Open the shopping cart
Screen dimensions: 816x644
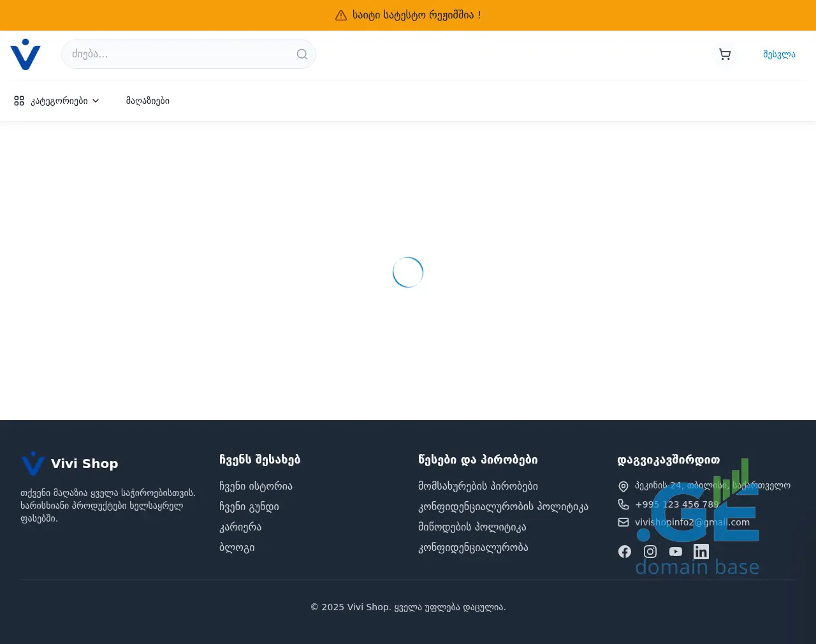725,55
